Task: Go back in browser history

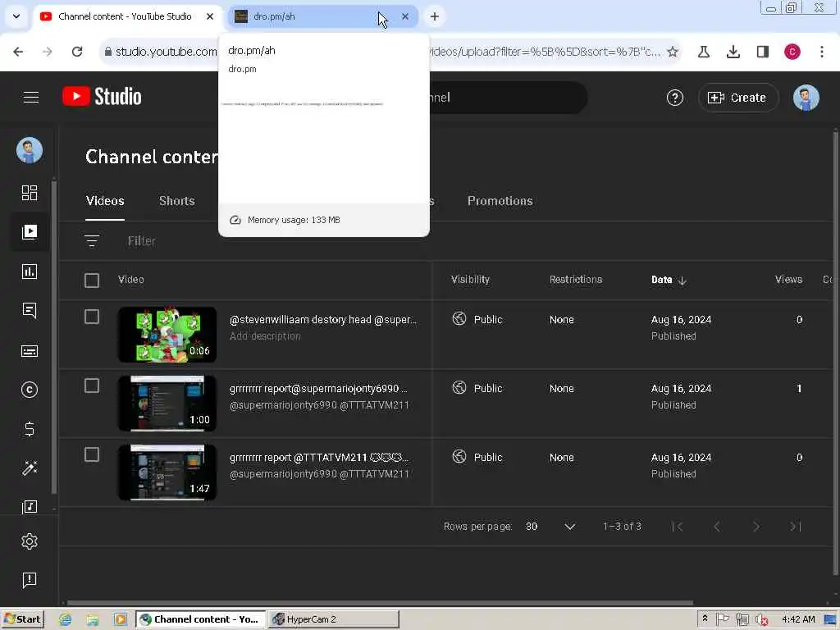Action: pos(18,52)
